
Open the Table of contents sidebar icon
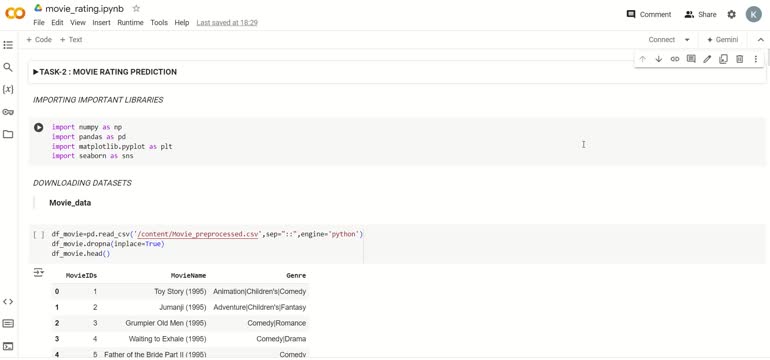(x=8, y=45)
